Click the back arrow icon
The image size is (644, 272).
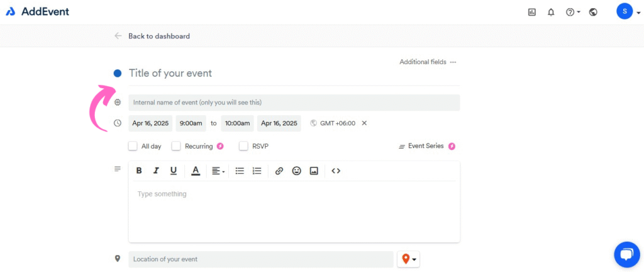point(118,36)
